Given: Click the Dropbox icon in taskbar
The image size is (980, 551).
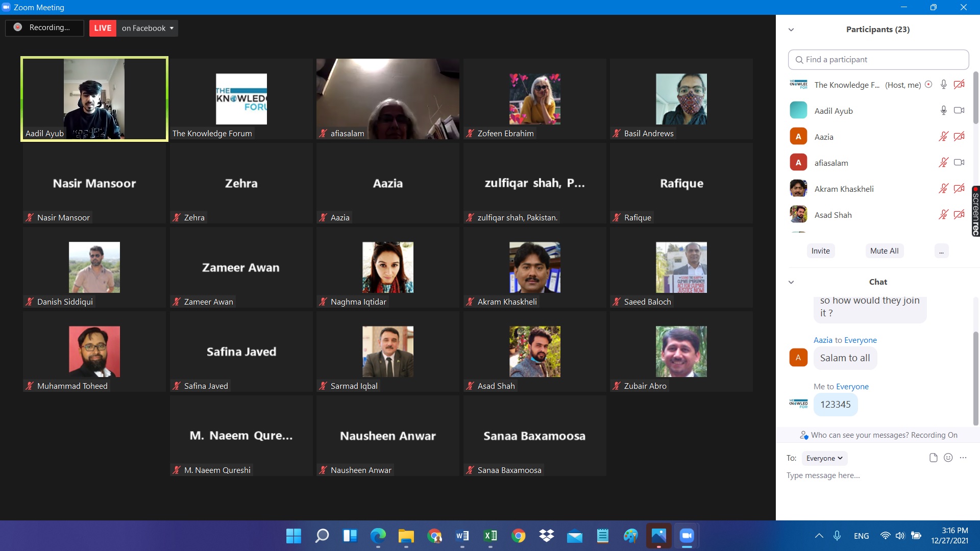Looking at the screenshot, I should [x=546, y=536].
